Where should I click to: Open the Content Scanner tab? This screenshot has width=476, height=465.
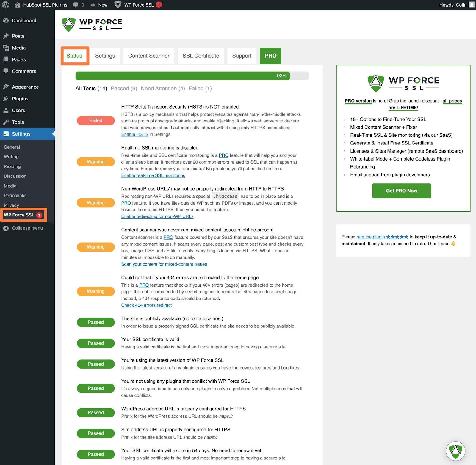(149, 56)
